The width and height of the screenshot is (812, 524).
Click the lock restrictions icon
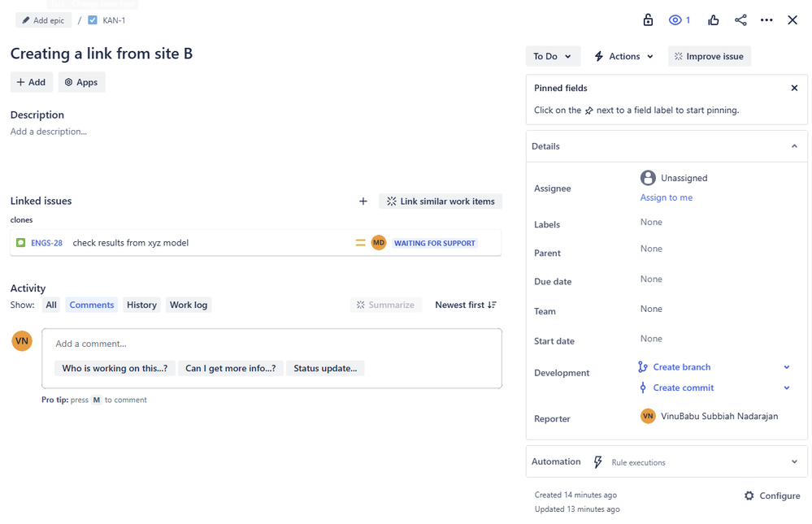648,20
